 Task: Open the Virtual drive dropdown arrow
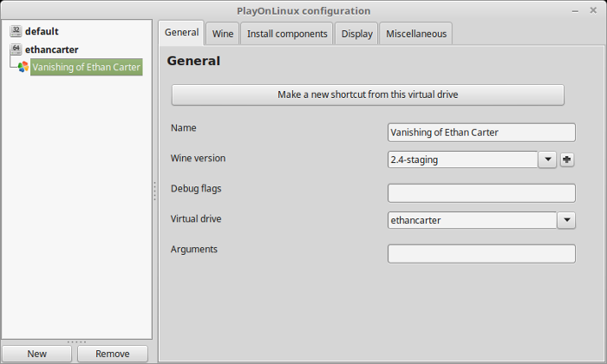click(567, 220)
